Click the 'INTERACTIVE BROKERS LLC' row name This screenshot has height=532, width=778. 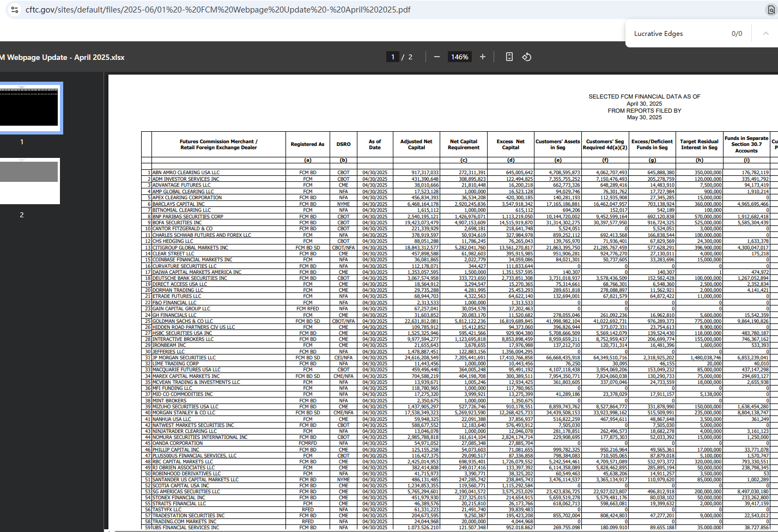click(x=183, y=339)
